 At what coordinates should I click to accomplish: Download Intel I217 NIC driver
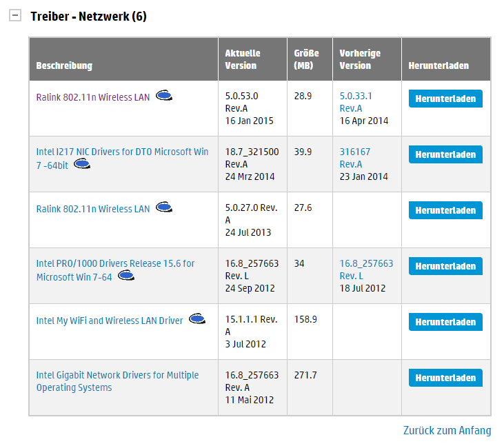(445, 154)
